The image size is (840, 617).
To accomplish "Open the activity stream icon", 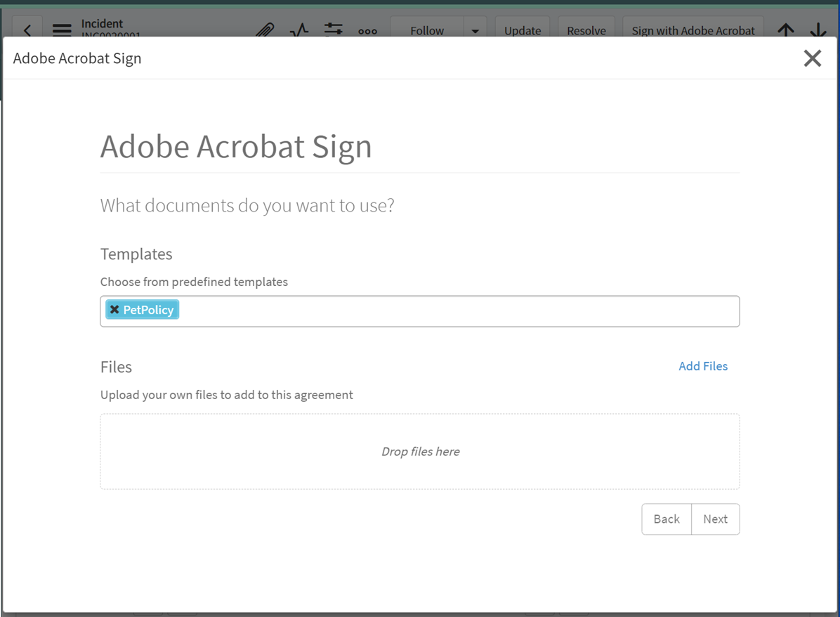I will [299, 30].
